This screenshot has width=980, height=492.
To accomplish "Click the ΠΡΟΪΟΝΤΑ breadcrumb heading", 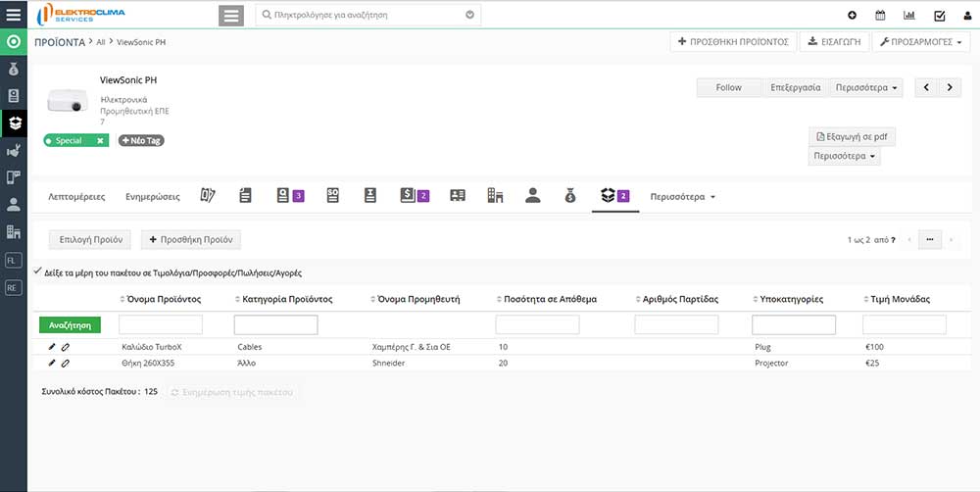I will coord(60,42).
